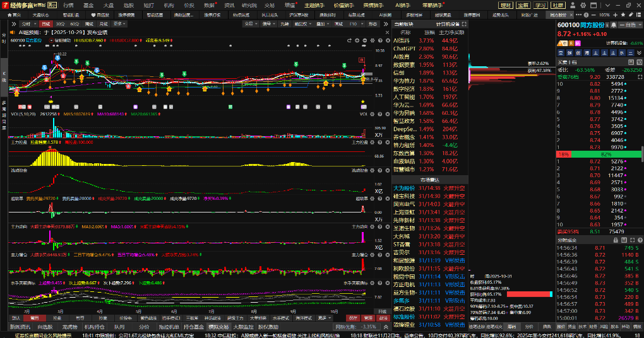Viewport: 644px width, 338px height.
Task: Click the zoom-out minus icon beside 105%
Action: (594, 15)
